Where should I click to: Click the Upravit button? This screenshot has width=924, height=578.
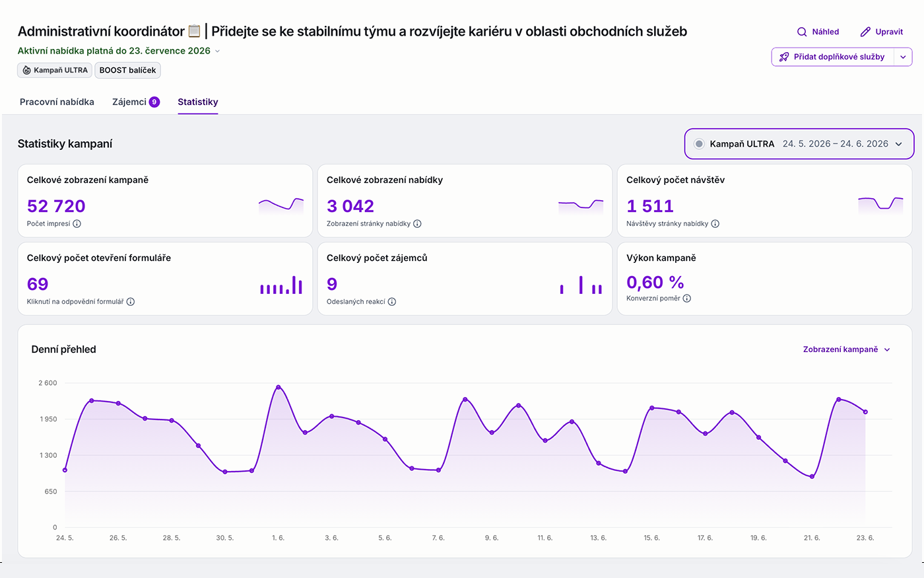[x=882, y=32]
